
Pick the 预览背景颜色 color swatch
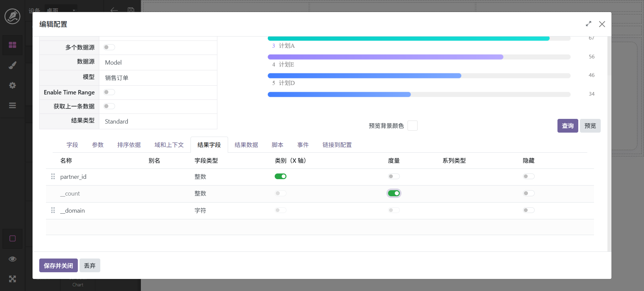pos(412,126)
